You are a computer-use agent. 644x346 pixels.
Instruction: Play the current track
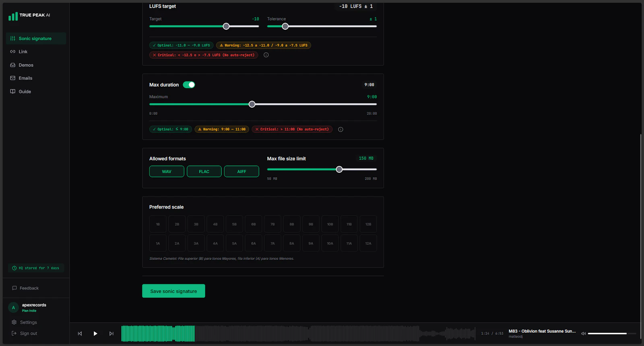[x=95, y=334]
